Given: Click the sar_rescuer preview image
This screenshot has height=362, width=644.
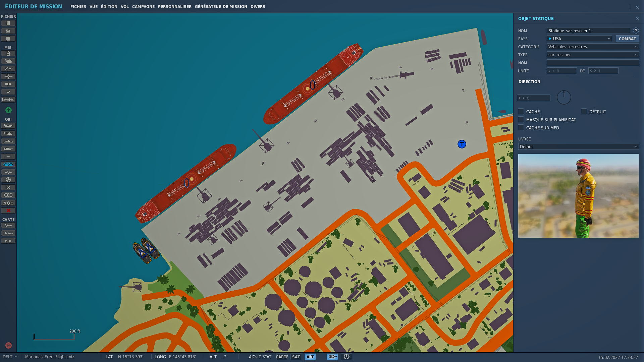Looking at the screenshot, I should [x=578, y=196].
